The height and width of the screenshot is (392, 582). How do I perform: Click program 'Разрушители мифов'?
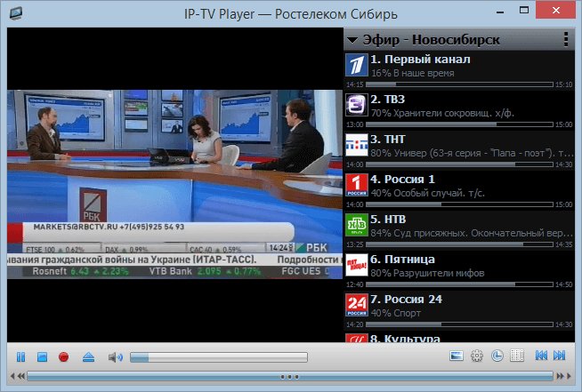[439, 273]
